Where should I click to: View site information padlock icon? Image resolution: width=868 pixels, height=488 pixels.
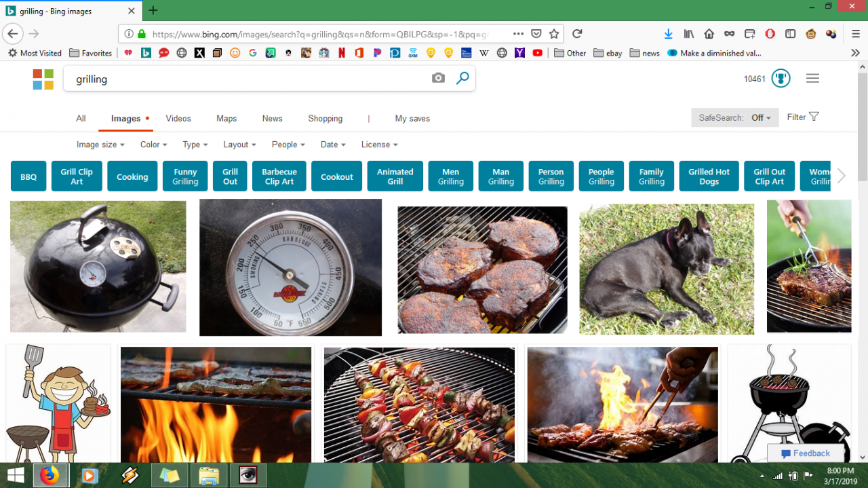click(142, 34)
